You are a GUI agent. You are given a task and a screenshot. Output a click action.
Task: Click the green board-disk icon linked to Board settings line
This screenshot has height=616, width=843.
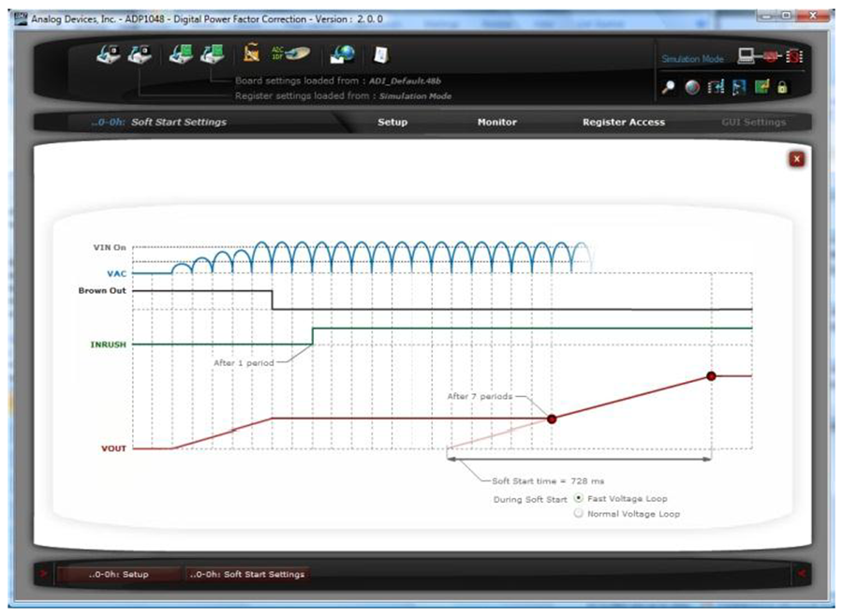click(x=213, y=54)
